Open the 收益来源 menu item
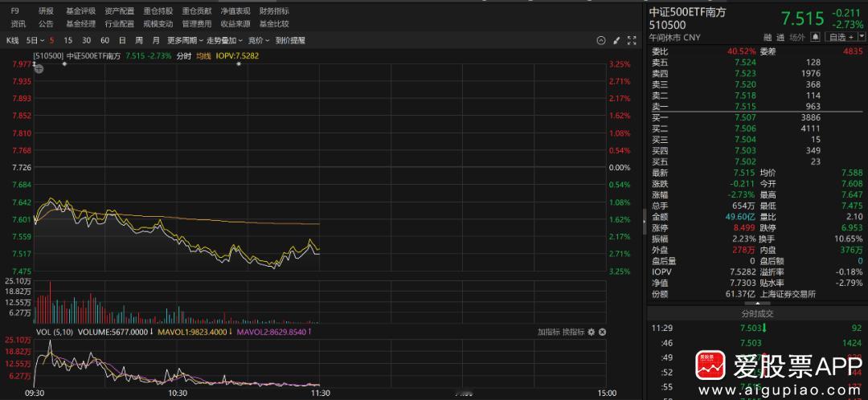 [x=235, y=24]
